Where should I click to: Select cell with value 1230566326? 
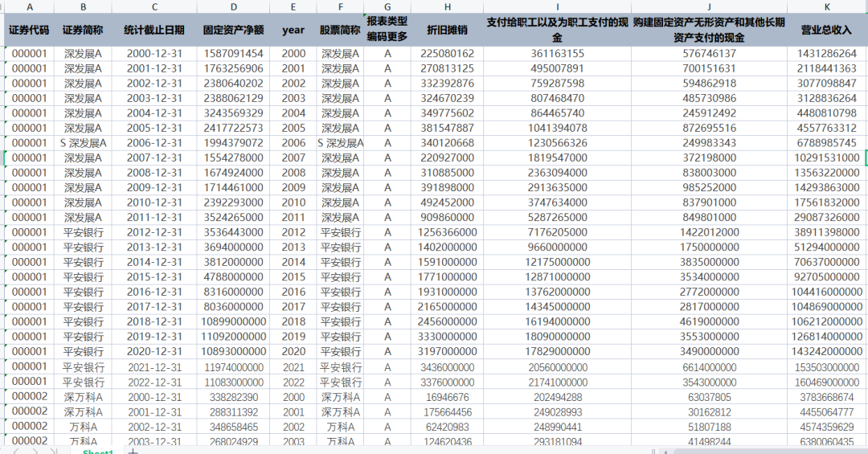(x=557, y=143)
